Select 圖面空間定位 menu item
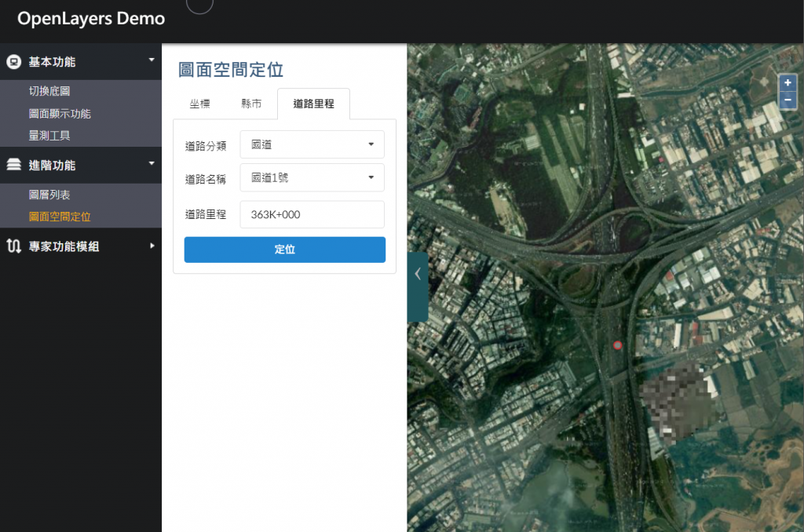The image size is (804, 532). pyautogui.click(x=60, y=217)
